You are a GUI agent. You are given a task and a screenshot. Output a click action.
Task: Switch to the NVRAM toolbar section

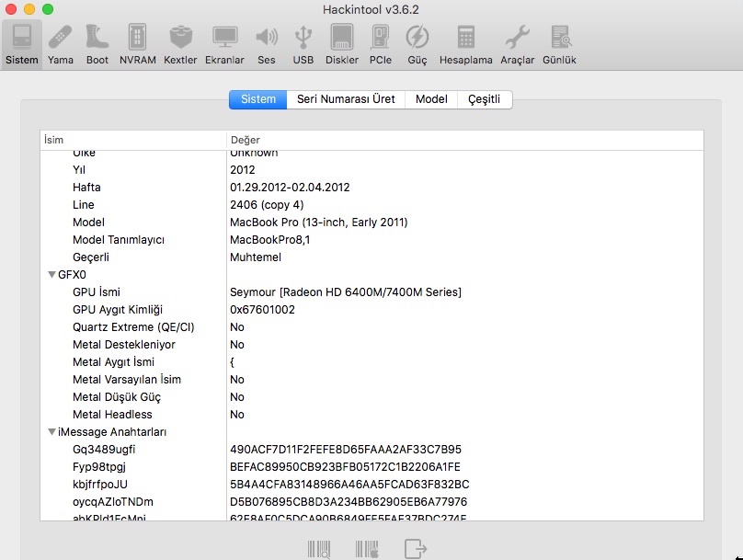[138, 44]
